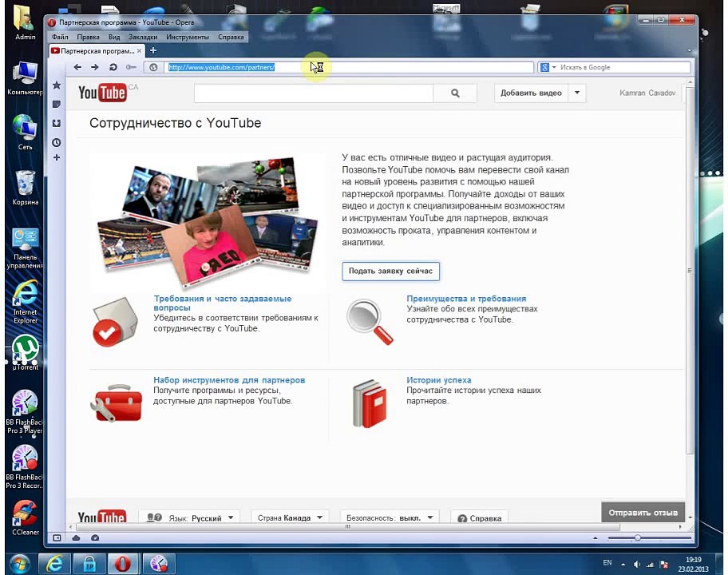Click the URL address field
Screen dimensions: 728x575
[350, 67]
